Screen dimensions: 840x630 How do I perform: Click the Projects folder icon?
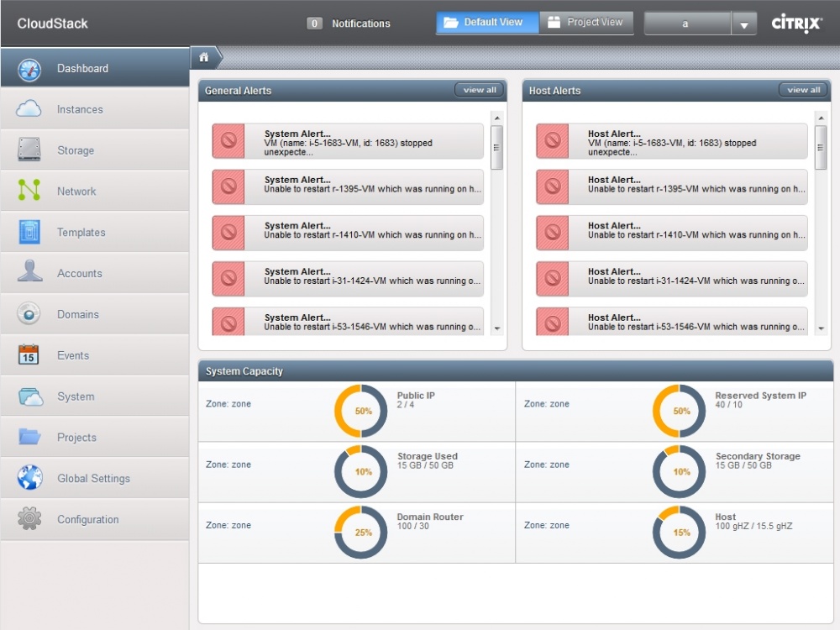(x=29, y=437)
